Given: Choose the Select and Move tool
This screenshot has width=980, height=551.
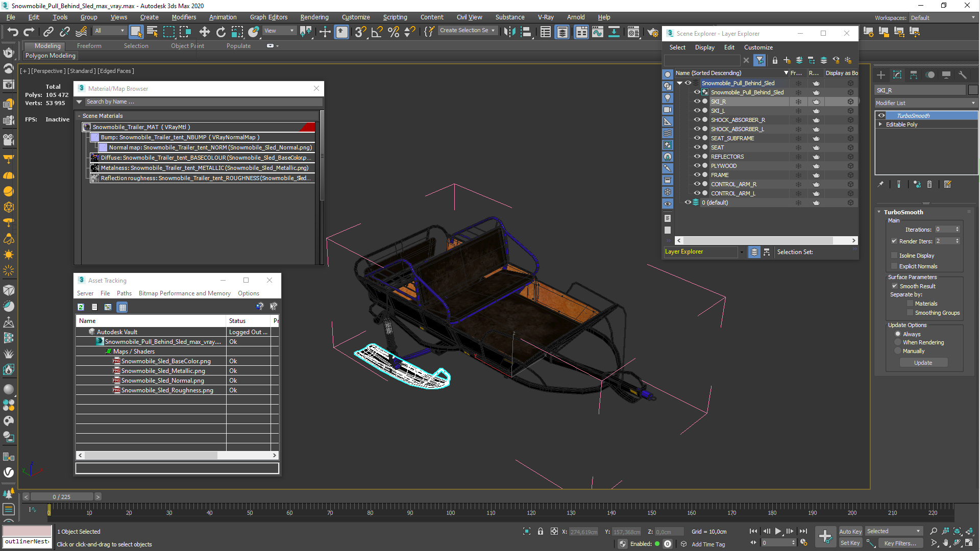Looking at the screenshot, I should 204,32.
